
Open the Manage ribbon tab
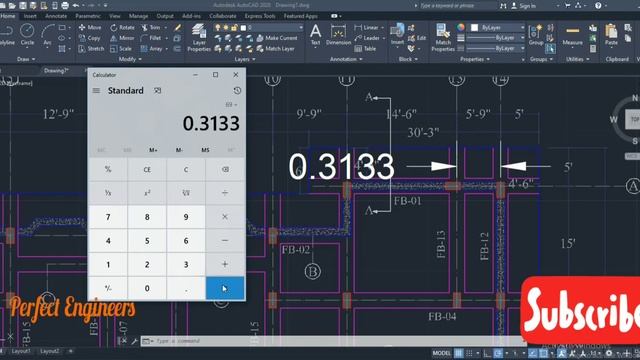138,16
